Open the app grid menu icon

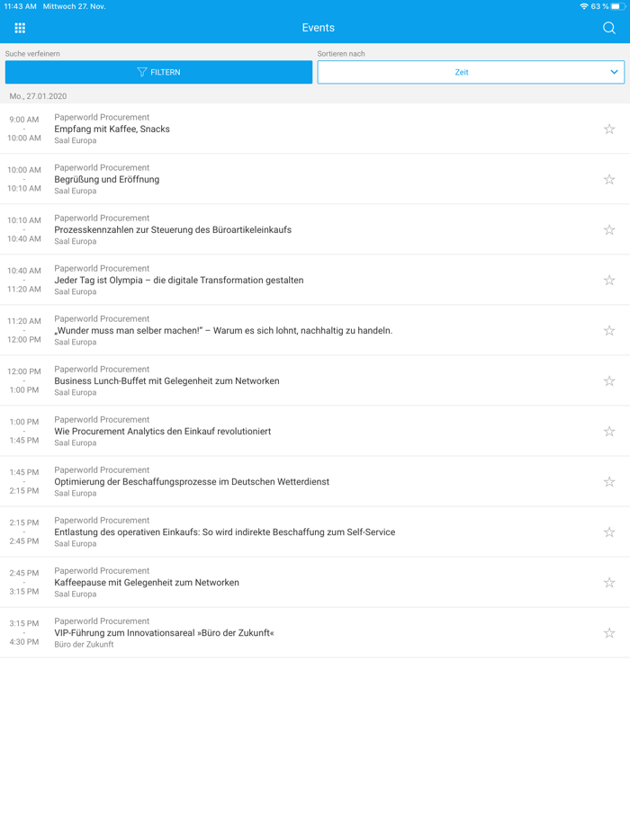20,28
